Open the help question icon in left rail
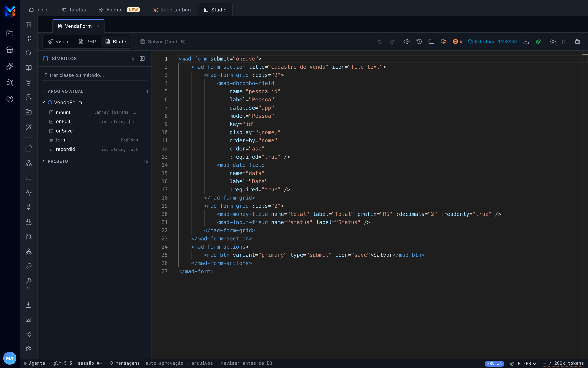 point(10,99)
